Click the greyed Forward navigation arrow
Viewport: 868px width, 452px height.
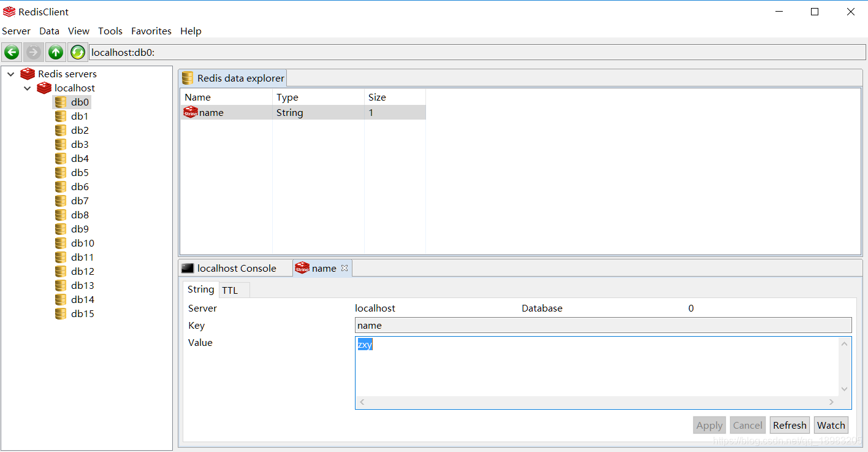click(34, 53)
